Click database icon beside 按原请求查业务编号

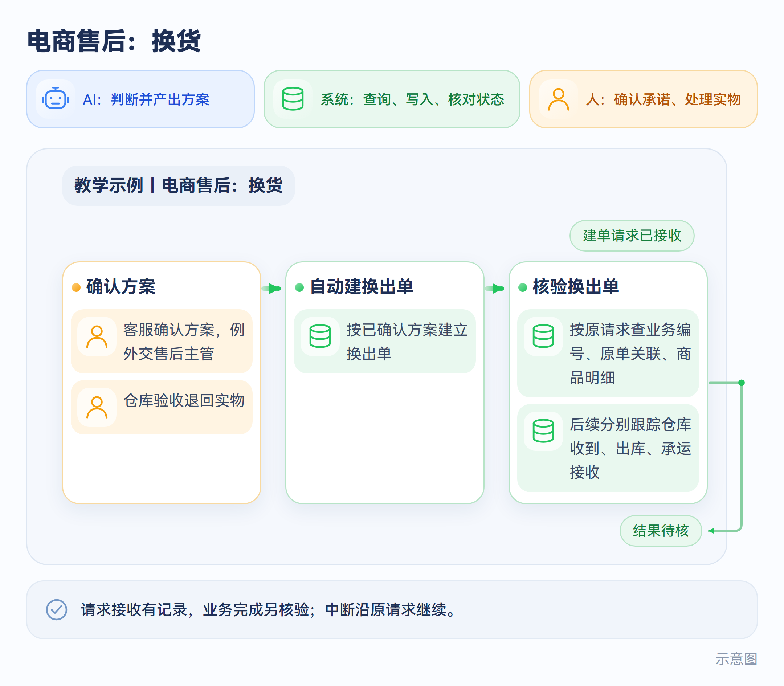[x=543, y=336]
